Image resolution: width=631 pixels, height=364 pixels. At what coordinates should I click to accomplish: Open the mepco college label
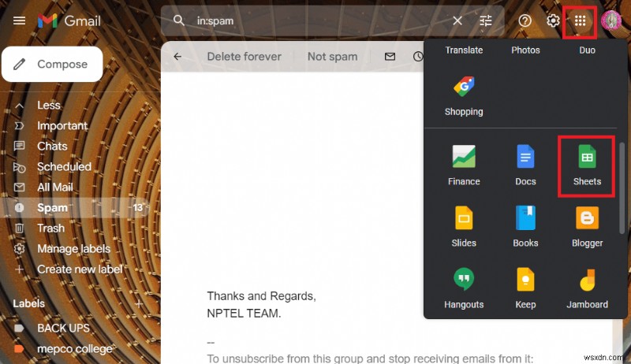pos(74,349)
